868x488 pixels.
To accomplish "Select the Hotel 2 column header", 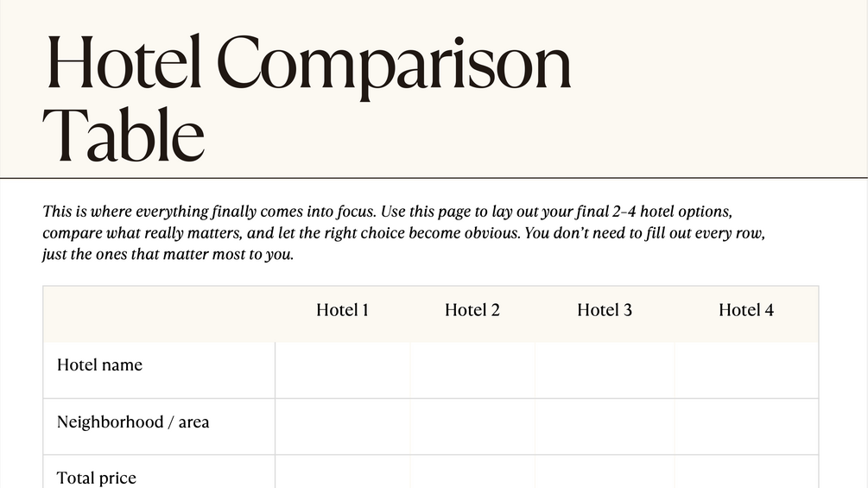I will tap(472, 310).
